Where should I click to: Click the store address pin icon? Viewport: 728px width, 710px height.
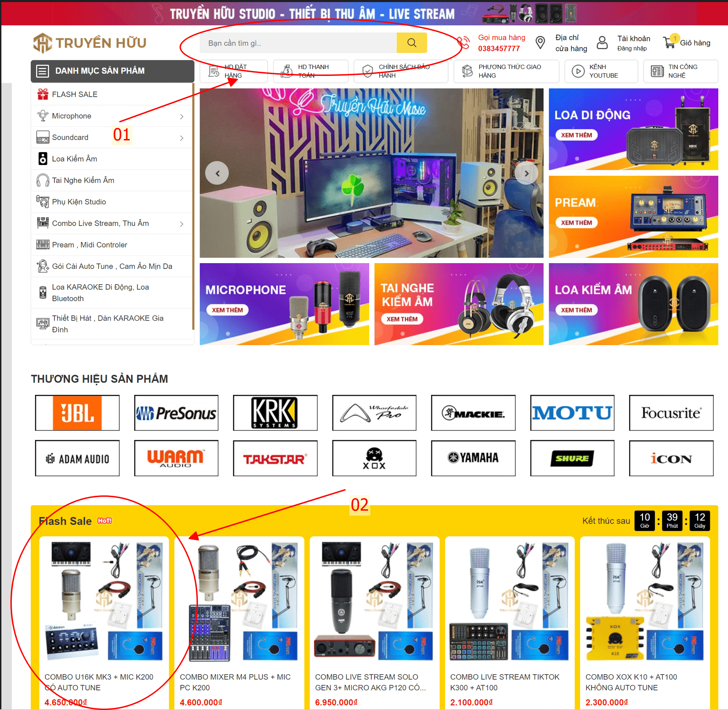coord(540,43)
